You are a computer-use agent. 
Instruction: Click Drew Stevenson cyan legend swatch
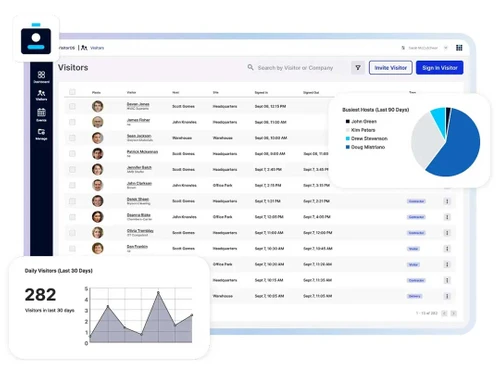click(348, 138)
